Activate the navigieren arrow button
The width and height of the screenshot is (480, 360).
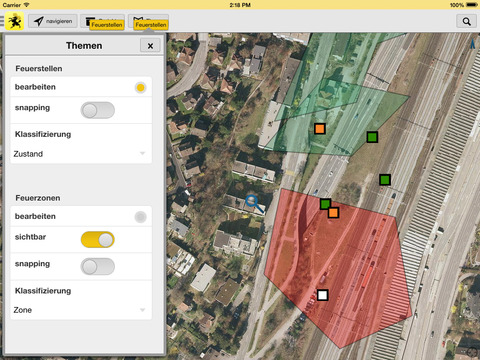(x=53, y=21)
